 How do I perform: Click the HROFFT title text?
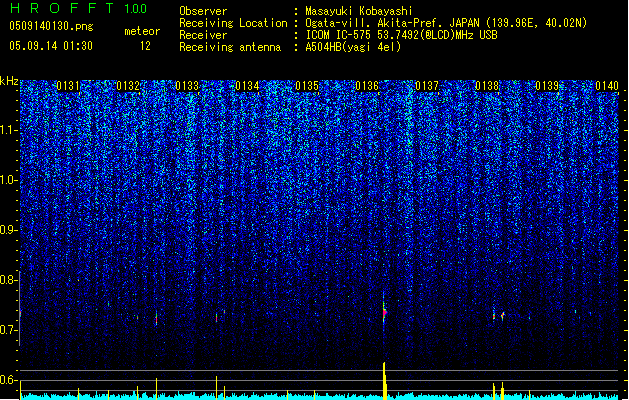tap(62, 8)
